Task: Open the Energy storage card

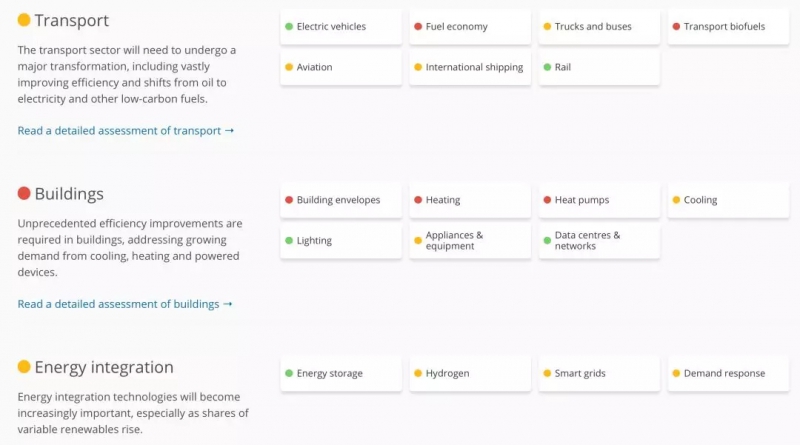Action: (340, 374)
